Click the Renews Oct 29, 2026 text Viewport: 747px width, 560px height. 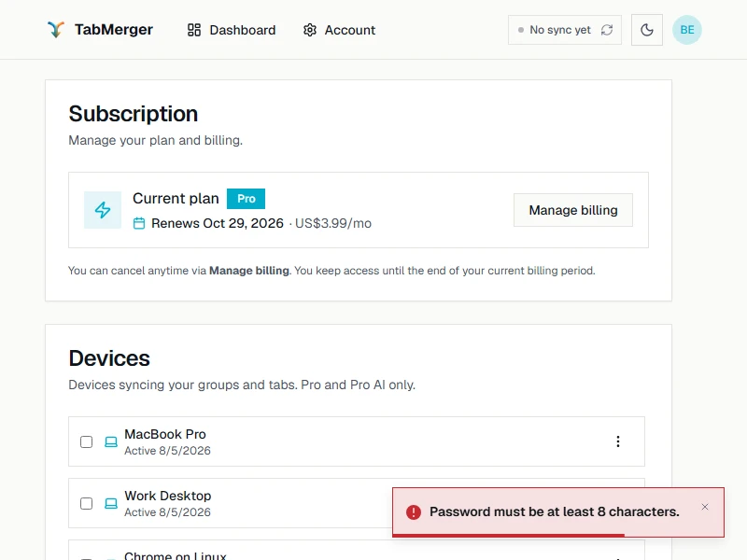218,223
